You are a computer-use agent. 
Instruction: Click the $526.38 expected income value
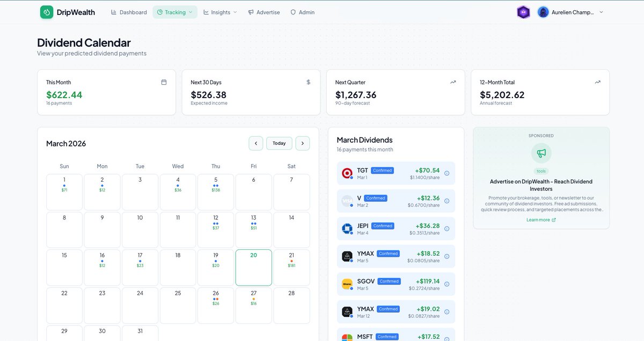click(209, 95)
